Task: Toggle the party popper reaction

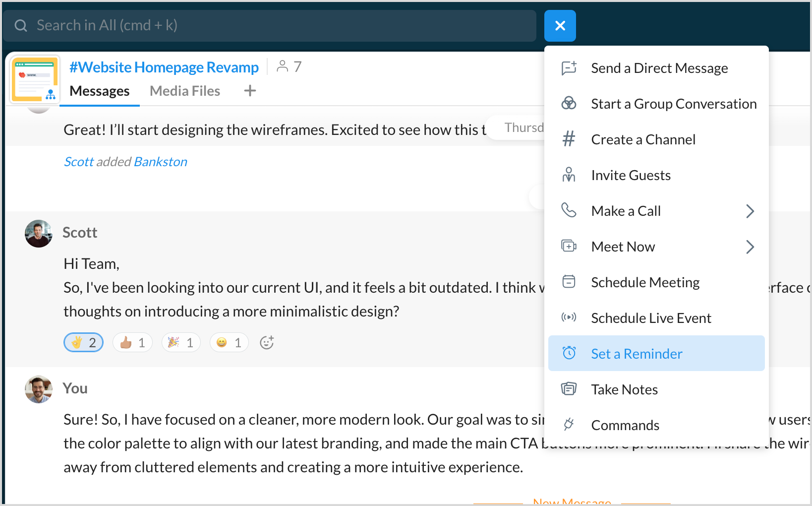Action: [x=181, y=342]
